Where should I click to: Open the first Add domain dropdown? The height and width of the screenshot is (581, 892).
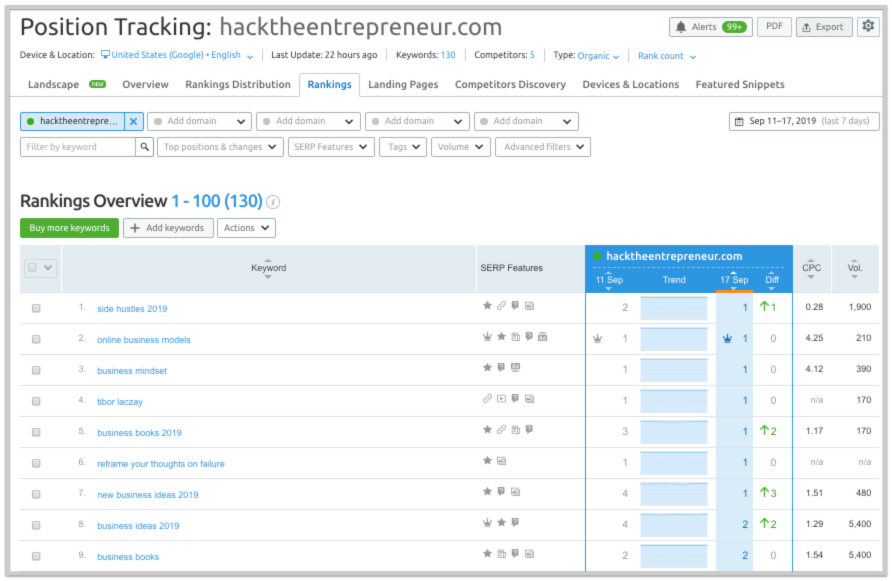(x=199, y=121)
